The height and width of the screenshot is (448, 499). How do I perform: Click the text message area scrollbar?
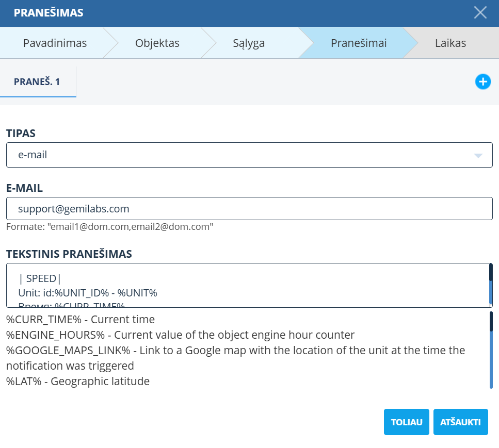pyautogui.click(x=490, y=286)
